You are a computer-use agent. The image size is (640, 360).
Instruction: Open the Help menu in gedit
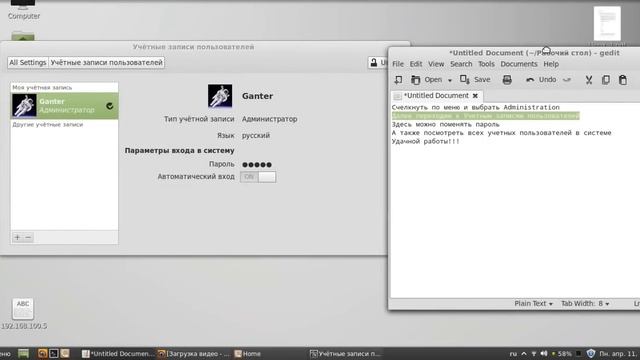551,64
